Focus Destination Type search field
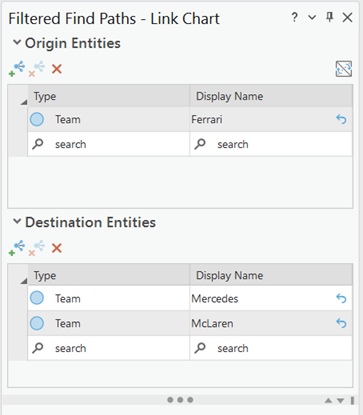The image size is (363, 415). tap(109, 348)
